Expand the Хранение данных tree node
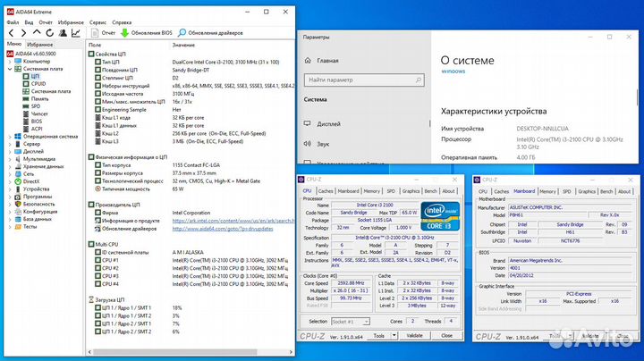 [10, 166]
